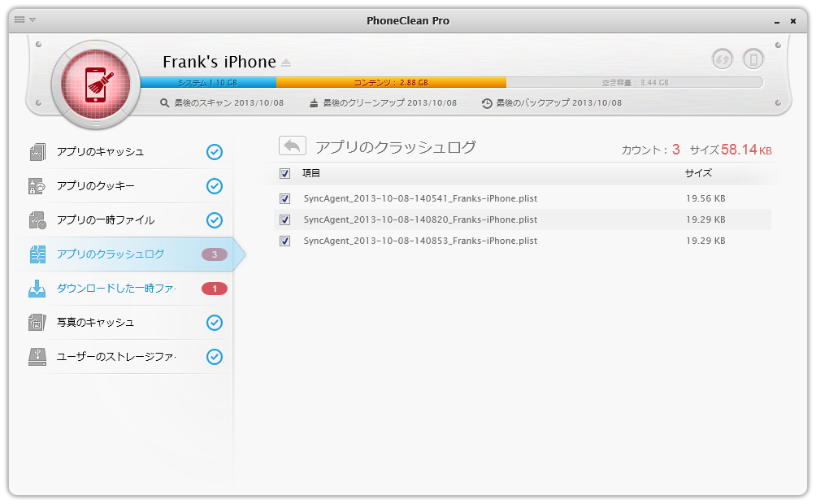Click file name SyncAgent_2013-10-08-140820_Franks-iPhone.plist

click(x=420, y=219)
